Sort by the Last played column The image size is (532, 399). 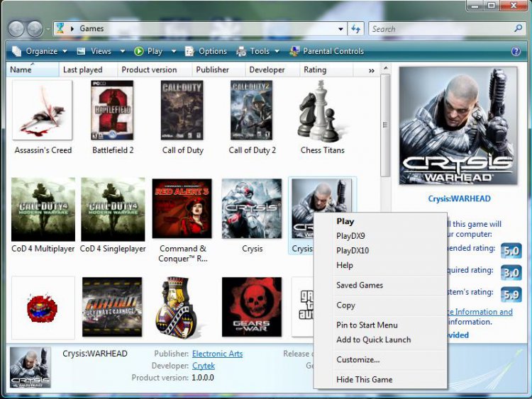pos(88,69)
